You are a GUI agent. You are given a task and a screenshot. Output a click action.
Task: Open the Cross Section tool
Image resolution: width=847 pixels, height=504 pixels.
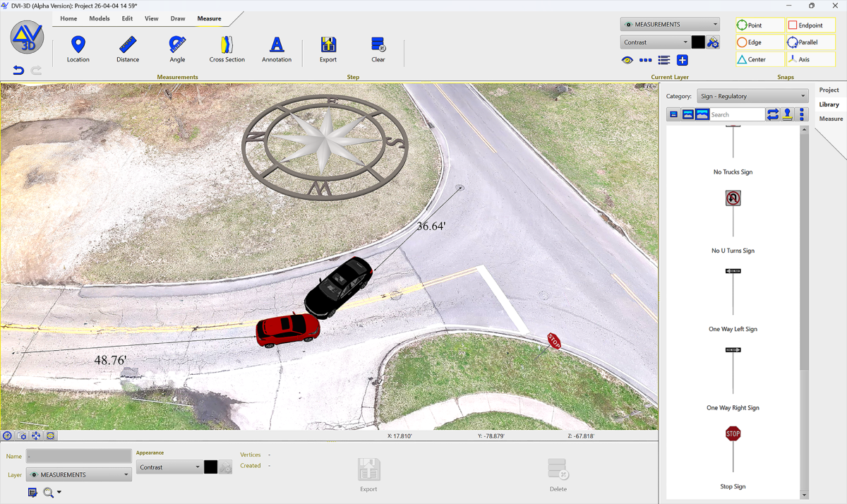click(227, 49)
